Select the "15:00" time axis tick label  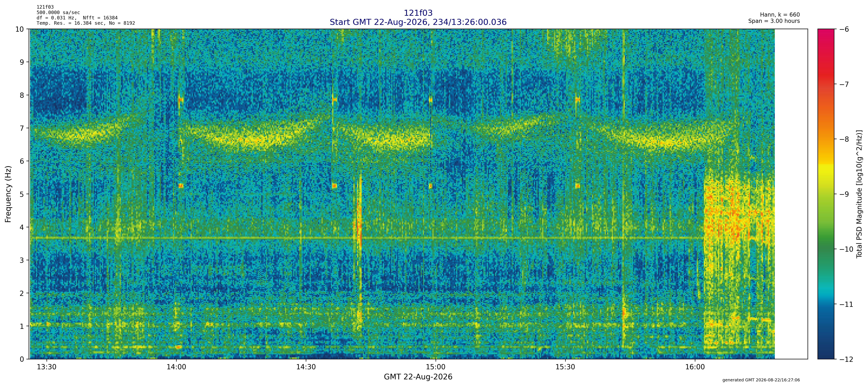click(x=436, y=367)
